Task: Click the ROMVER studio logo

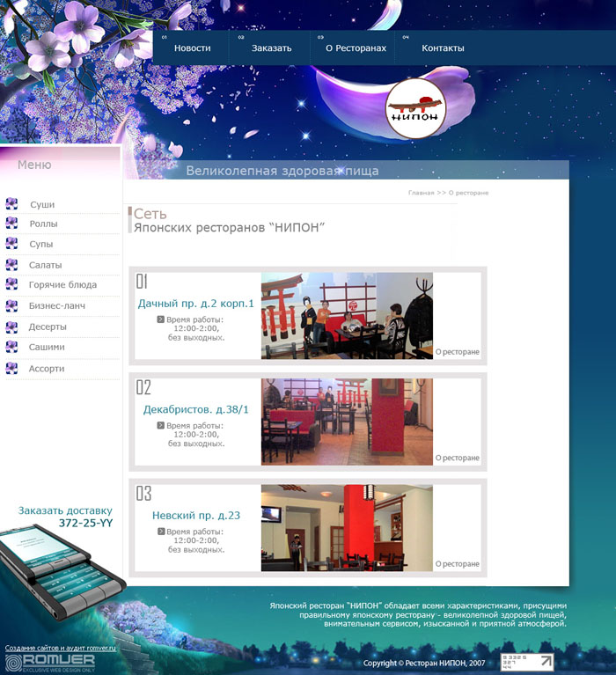Action: (x=49, y=663)
